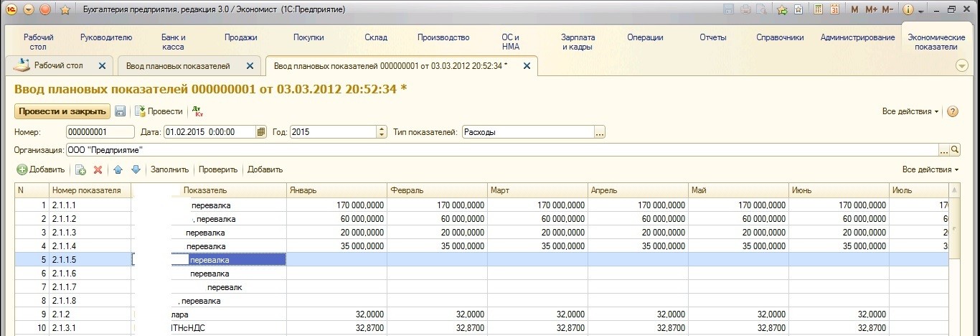Click the M- memory subtract button
Viewport: 980px width, 336px height.
pyautogui.click(x=887, y=10)
